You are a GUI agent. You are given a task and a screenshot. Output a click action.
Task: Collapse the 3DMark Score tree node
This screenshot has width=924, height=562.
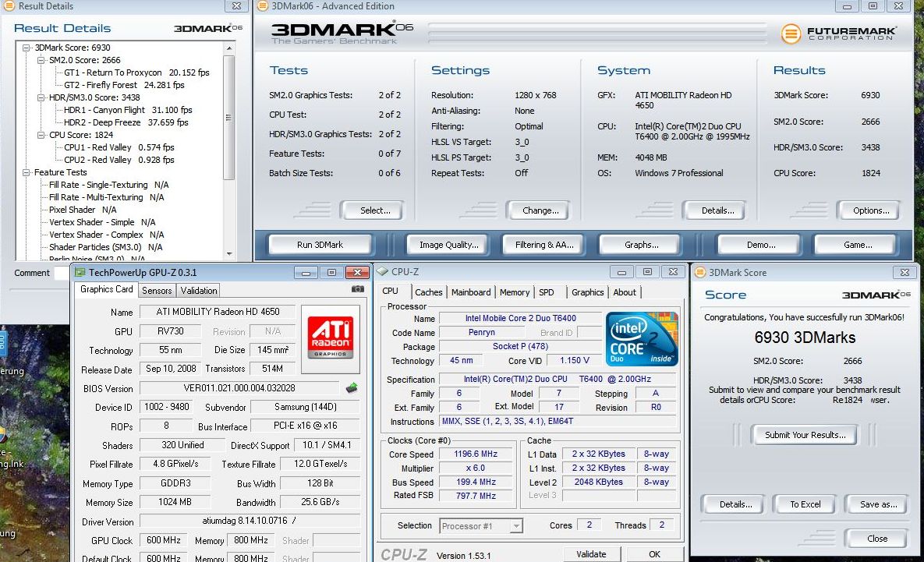26,48
